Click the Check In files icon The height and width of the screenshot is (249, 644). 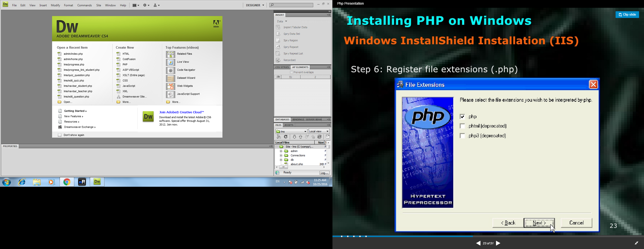(x=313, y=137)
